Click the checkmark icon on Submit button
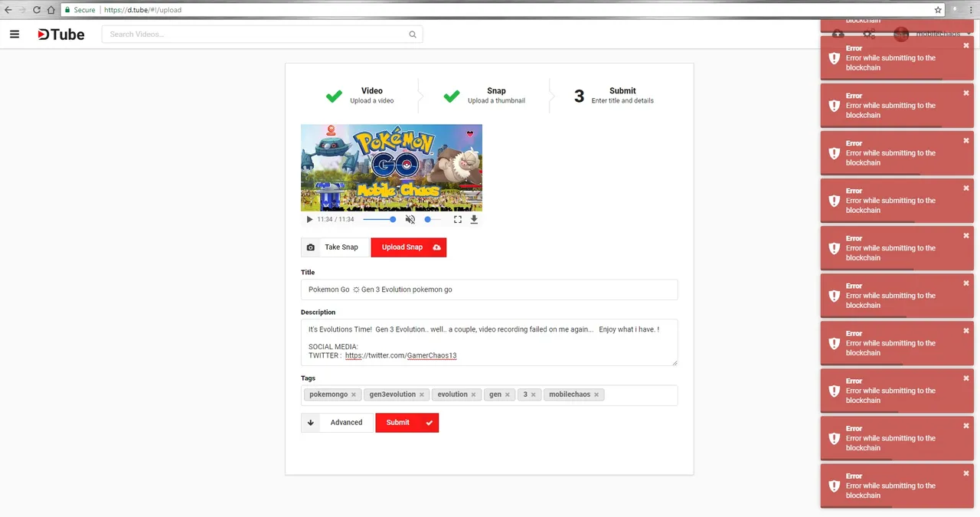This screenshot has width=980, height=517. (x=430, y=423)
